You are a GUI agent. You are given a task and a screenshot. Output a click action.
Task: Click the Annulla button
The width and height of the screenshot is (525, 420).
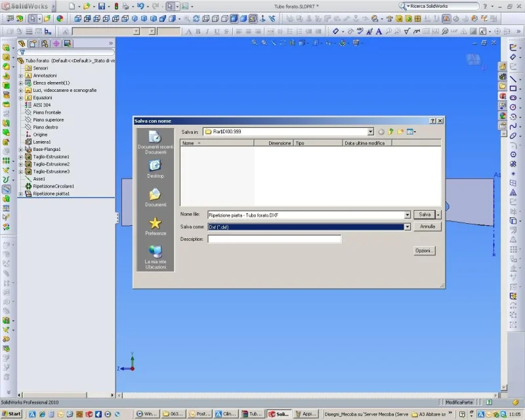click(428, 227)
